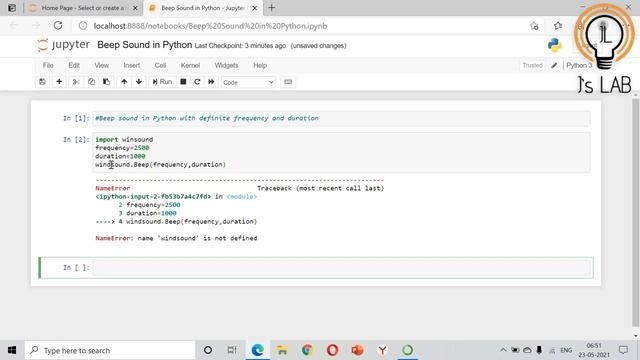The width and height of the screenshot is (640, 360).
Task: Insert a cell below with plus icon
Action: point(59,82)
